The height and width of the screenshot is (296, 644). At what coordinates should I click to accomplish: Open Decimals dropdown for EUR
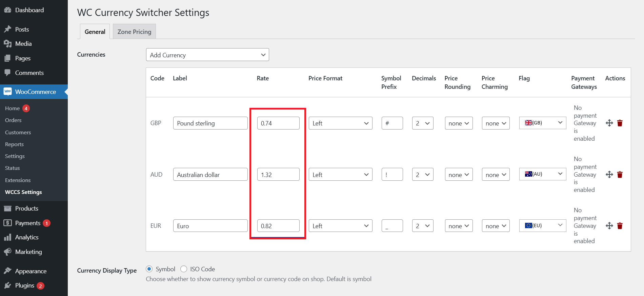coord(423,226)
